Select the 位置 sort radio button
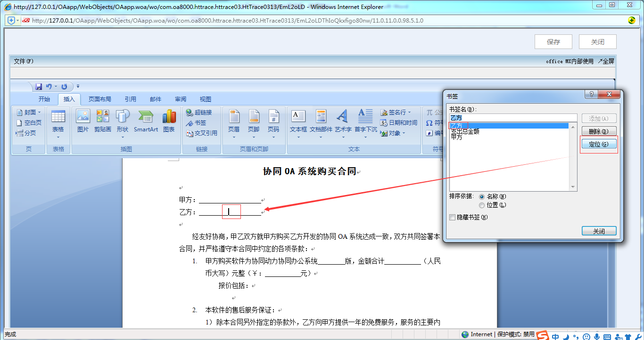The height and width of the screenshot is (340, 644). click(x=482, y=205)
